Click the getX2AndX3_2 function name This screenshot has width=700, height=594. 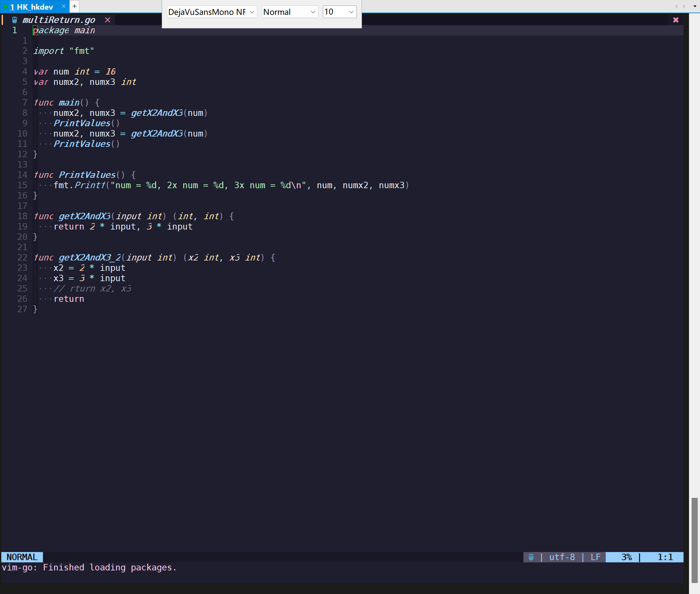coord(90,258)
